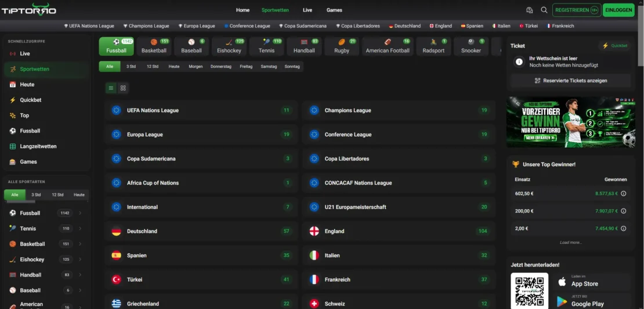
Task: Select the Radsport sport tile
Action: (434, 46)
